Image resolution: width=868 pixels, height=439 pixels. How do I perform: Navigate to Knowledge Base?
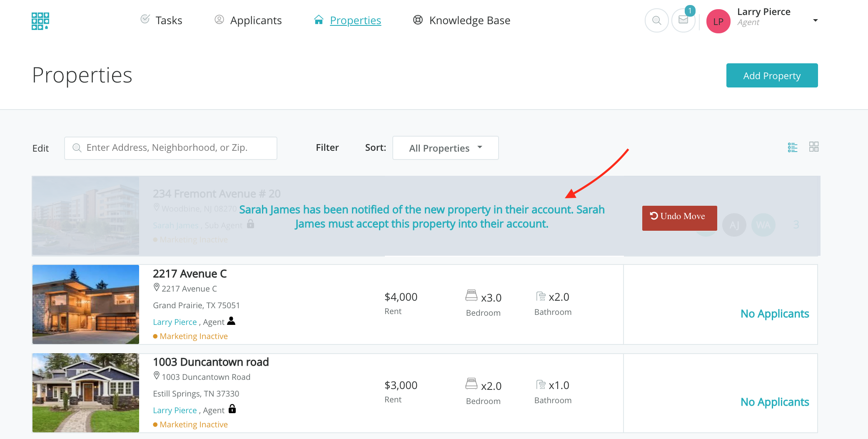click(461, 20)
